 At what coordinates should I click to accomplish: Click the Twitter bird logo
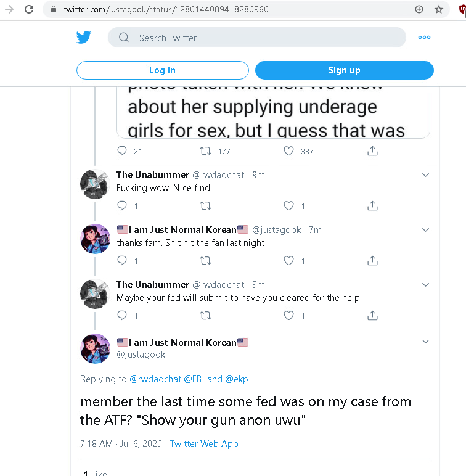tap(84, 38)
